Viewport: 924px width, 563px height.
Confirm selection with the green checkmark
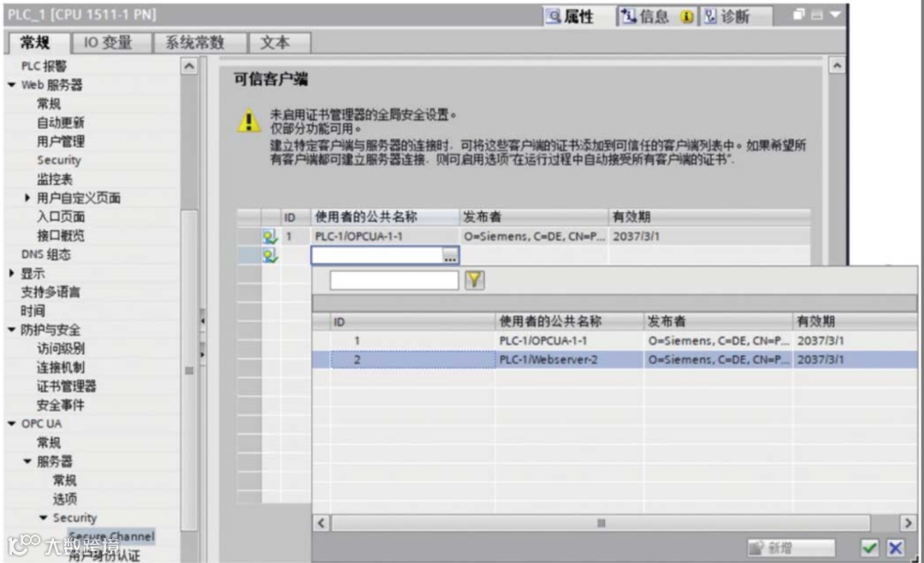coord(869,548)
